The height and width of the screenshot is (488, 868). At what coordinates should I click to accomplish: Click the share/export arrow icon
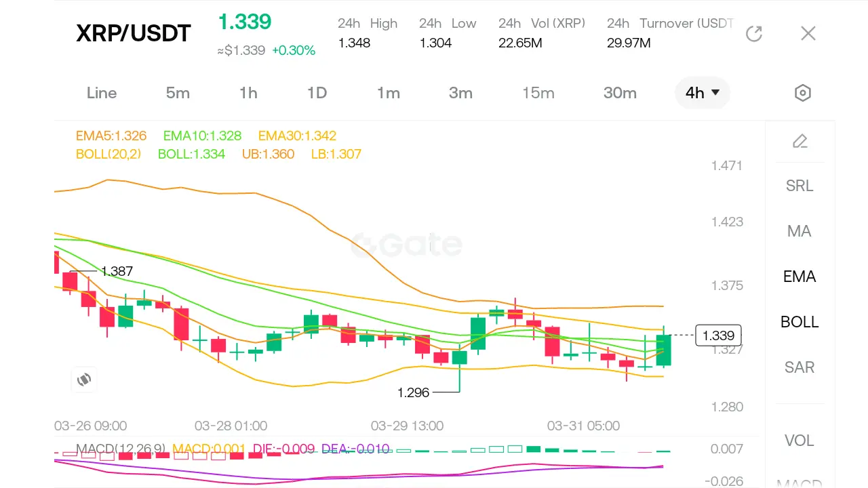click(x=754, y=33)
